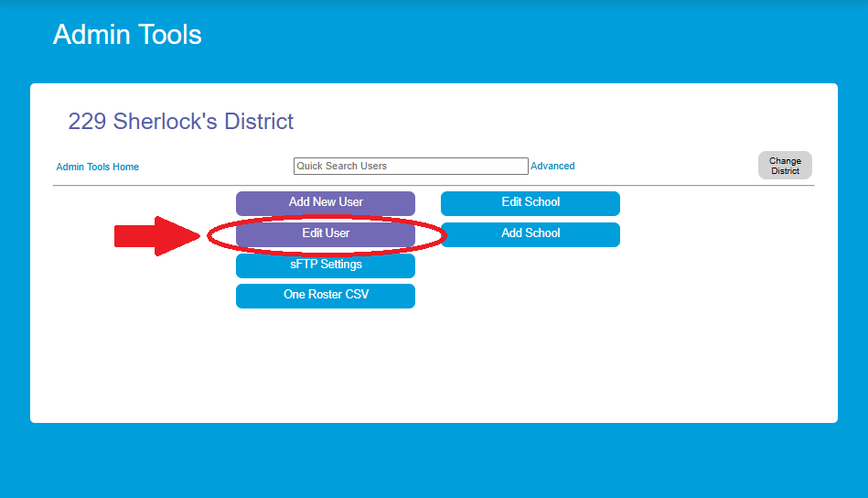Screen dimensions: 868x498
Task: Click the Edit School button
Action: (x=530, y=203)
